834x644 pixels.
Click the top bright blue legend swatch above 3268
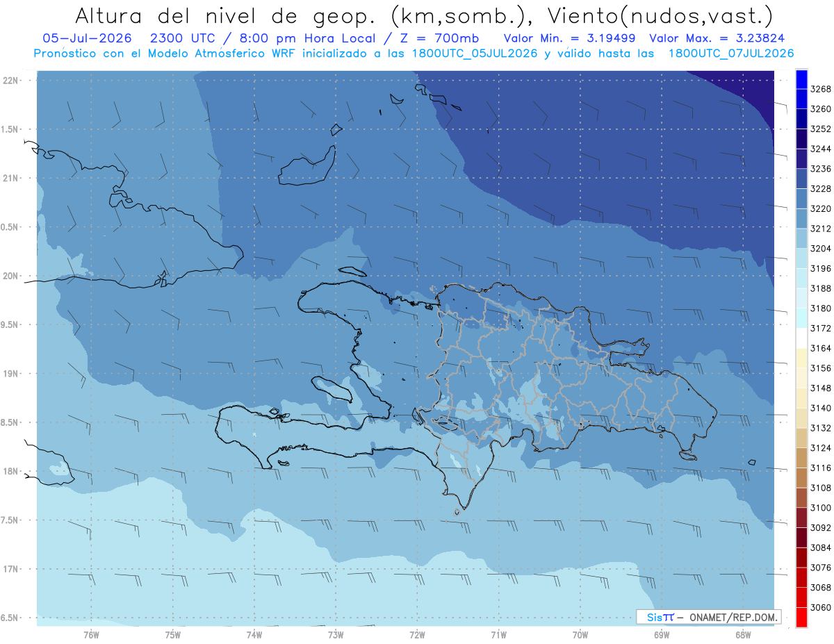pos(801,79)
